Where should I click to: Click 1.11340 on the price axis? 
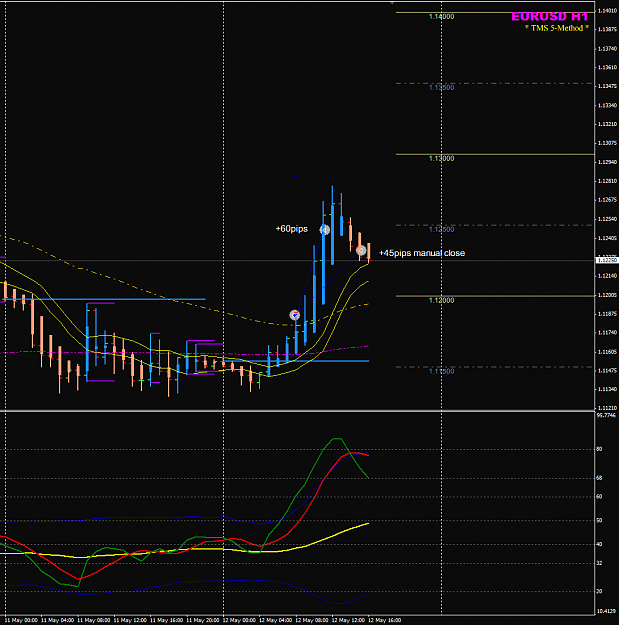pyautogui.click(x=607, y=389)
